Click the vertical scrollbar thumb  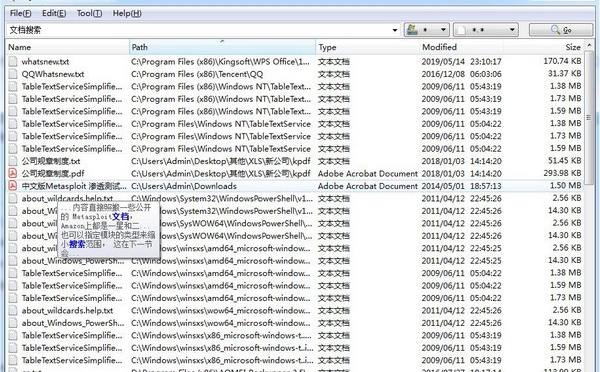[x=589, y=118]
